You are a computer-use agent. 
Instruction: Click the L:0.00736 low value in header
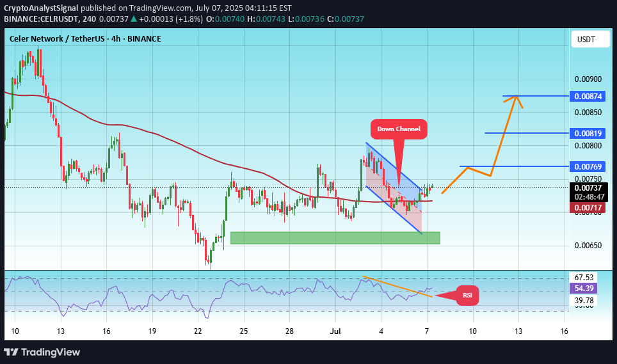click(306, 19)
